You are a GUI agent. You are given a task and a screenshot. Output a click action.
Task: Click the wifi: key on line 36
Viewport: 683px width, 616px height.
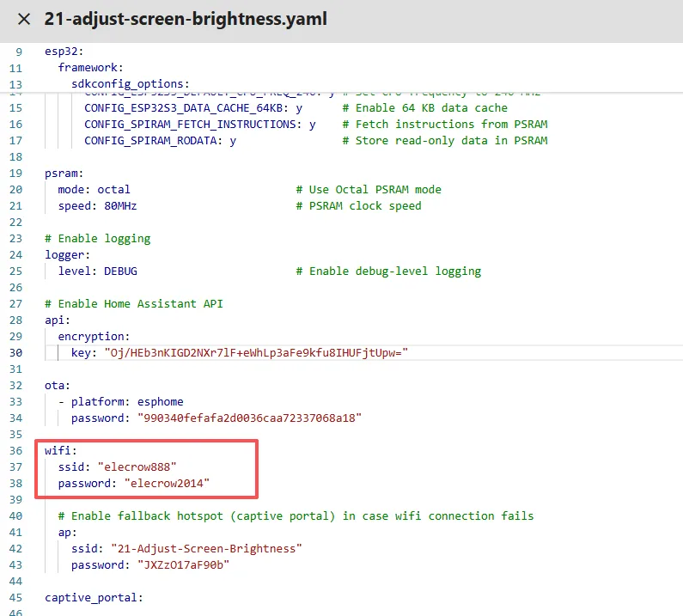click(x=61, y=451)
